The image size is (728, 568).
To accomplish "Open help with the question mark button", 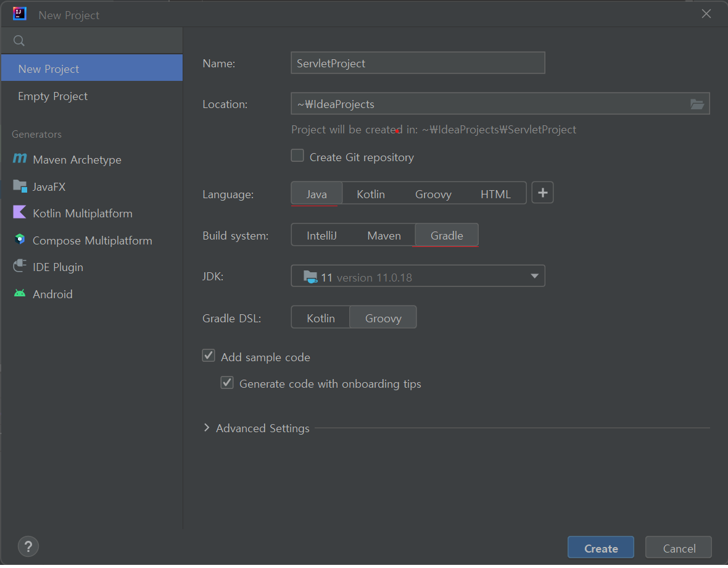I will click(x=28, y=546).
